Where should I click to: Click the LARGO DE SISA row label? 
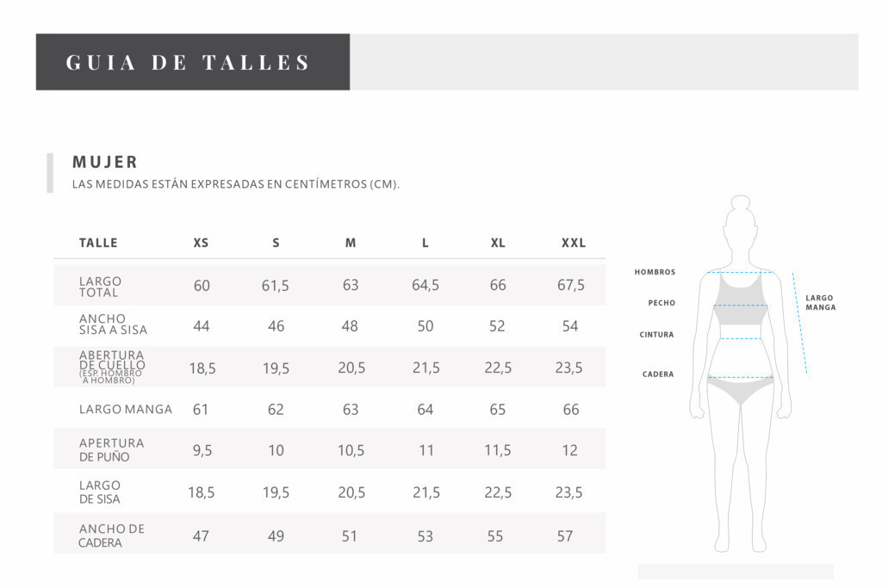(x=100, y=492)
